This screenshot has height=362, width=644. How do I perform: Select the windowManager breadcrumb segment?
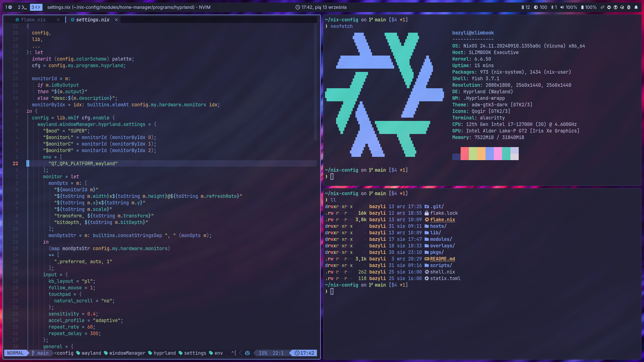127,353
